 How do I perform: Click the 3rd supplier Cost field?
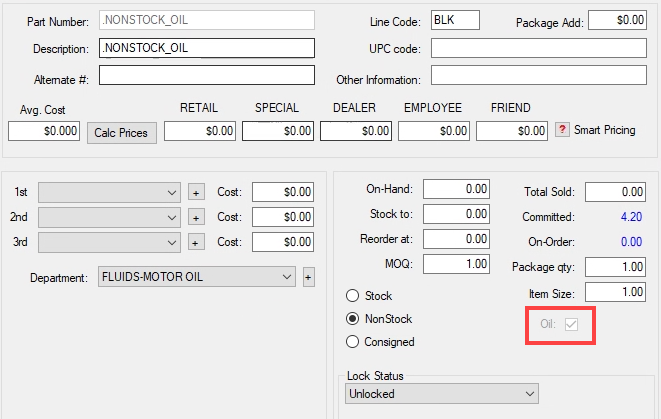(x=283, y=242)
